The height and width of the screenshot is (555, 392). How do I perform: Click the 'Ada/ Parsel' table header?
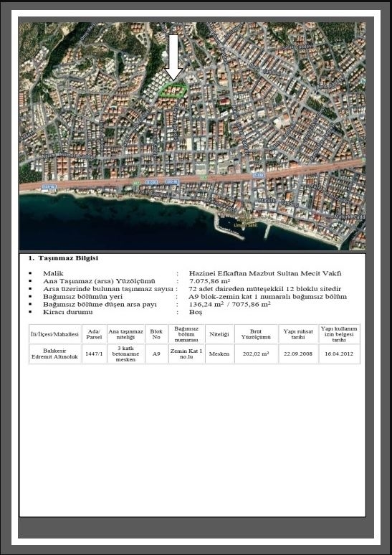(x=94, y=334)
